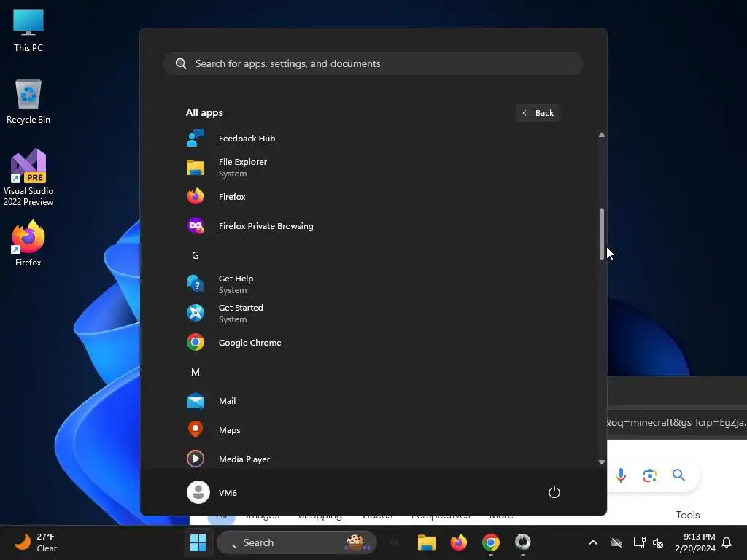Viewport: 747px width, 560px height.
Task: Click the scroll up arrow in apps list
Action: point(602,135)
